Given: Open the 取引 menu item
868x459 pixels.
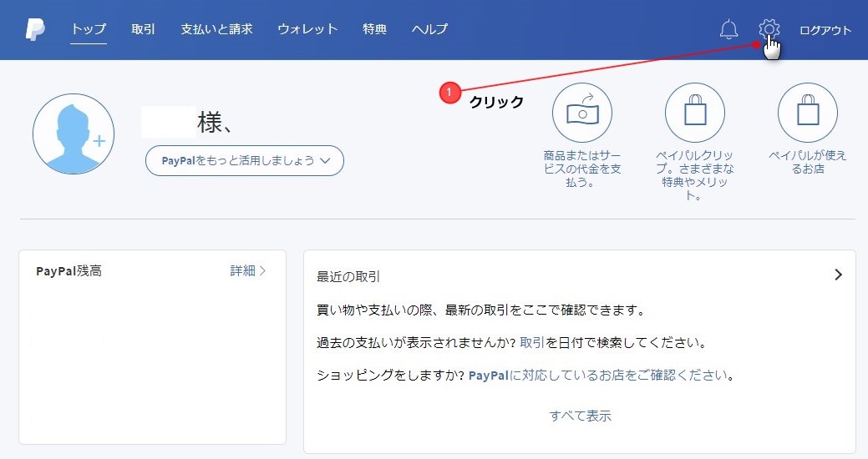Looking at the screenshot, I should click(144, 29).
